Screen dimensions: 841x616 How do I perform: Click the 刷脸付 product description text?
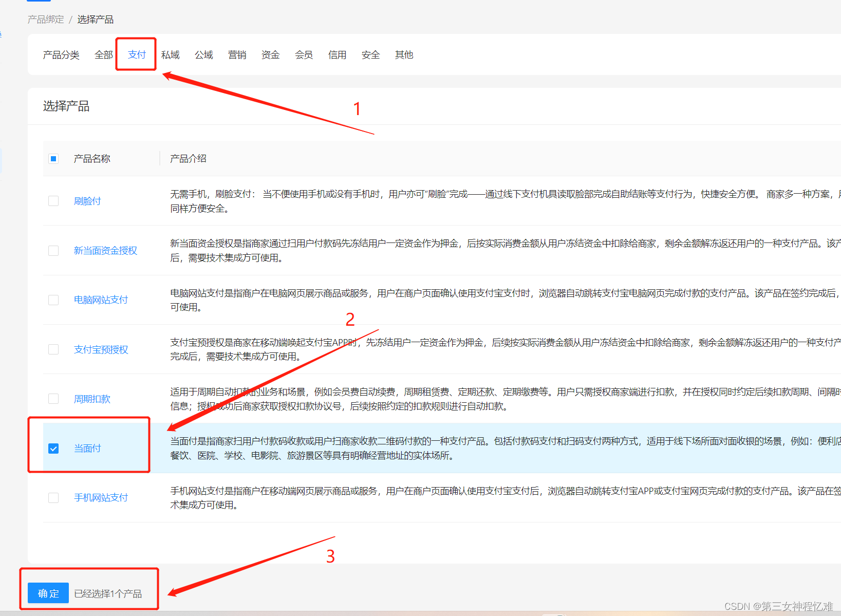pyautogui.click(x=506, y=201)
